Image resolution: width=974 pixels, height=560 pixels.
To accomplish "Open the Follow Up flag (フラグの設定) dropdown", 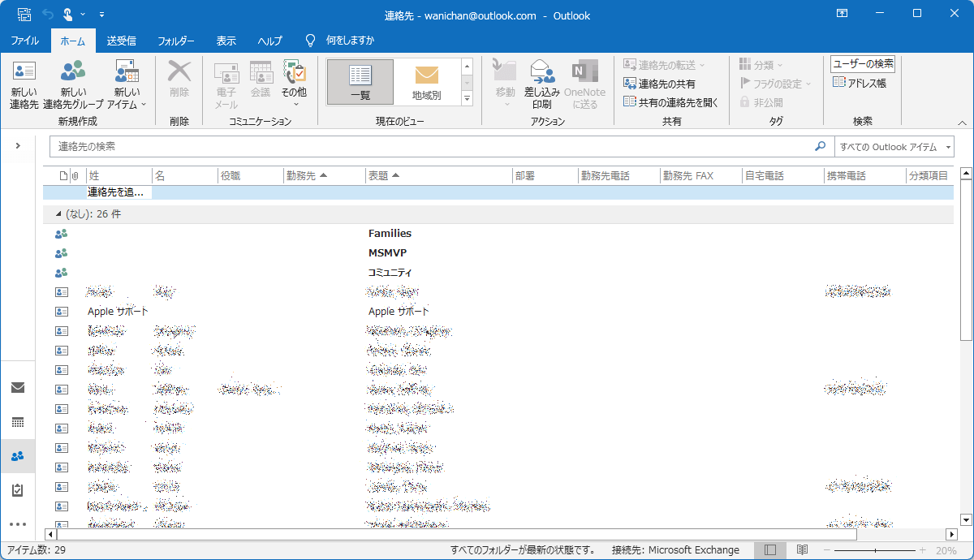I will tap(775, 84).
